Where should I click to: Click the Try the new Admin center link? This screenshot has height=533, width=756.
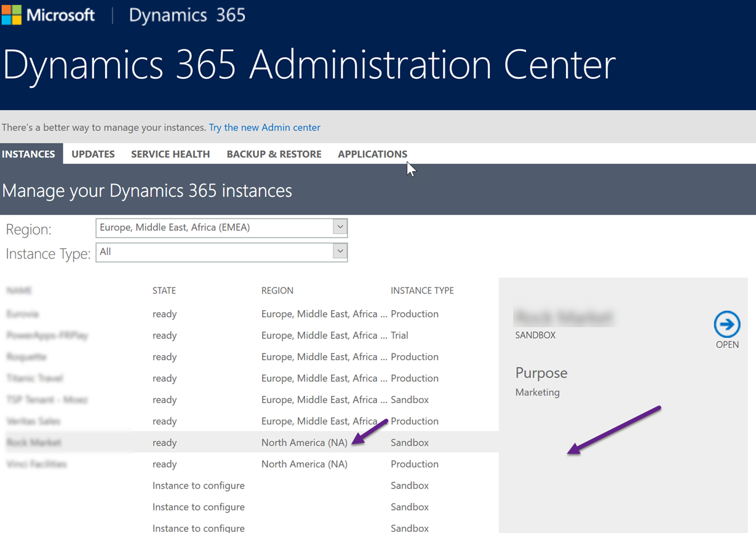pos(265,127)
